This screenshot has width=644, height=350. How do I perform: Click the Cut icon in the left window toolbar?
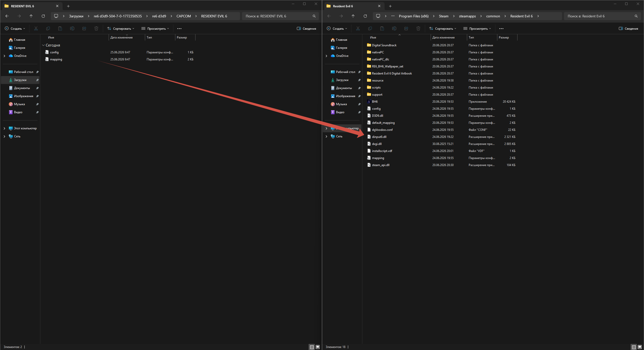pos(36,28)
